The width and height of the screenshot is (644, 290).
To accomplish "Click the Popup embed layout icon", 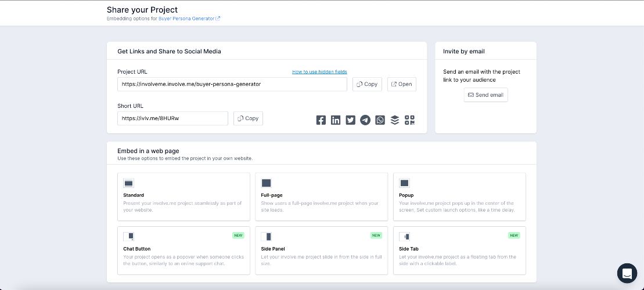I will point(404,183).
